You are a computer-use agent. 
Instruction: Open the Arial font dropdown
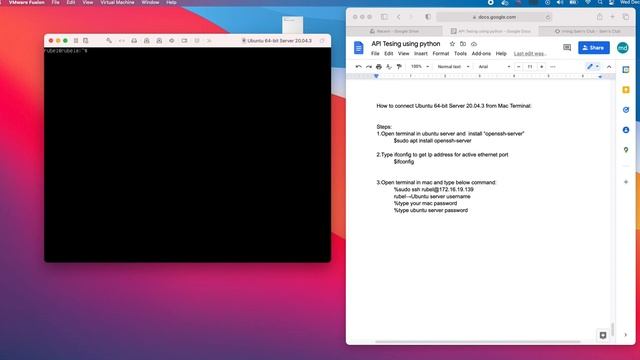(494, 67)
